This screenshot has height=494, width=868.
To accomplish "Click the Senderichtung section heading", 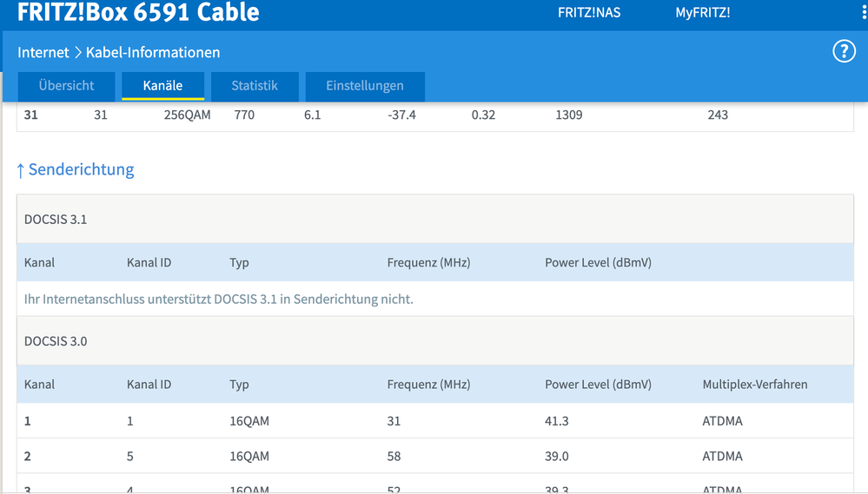I will (82, 169).
